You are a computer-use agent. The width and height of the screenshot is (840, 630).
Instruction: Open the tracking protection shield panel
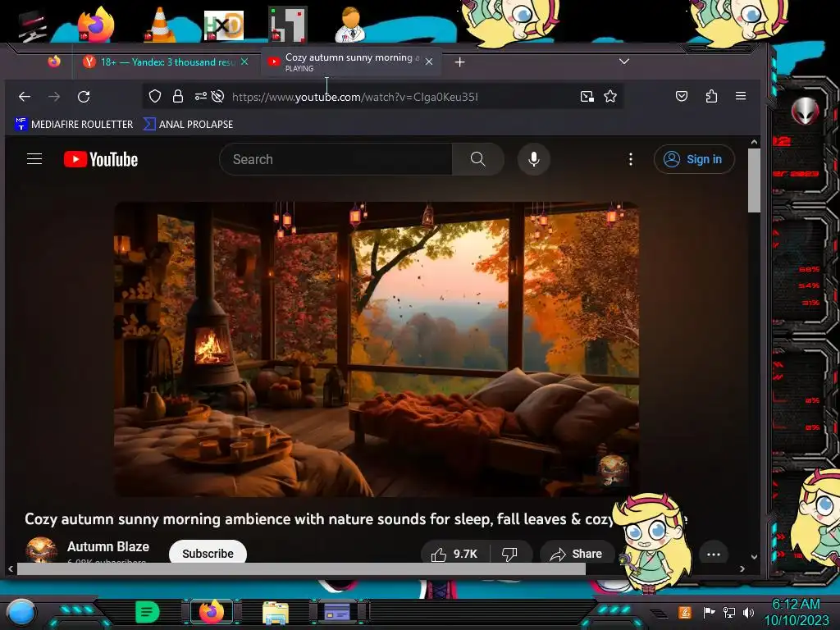click(155, 97)
